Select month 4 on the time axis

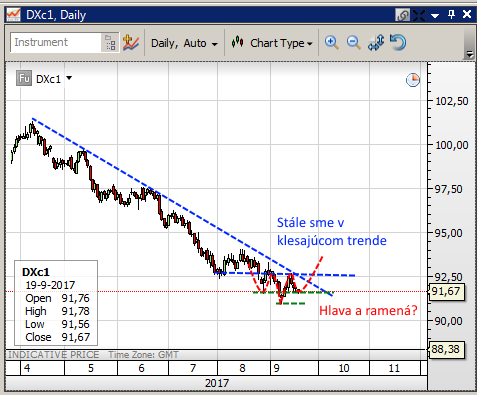[x=27, y=368]
